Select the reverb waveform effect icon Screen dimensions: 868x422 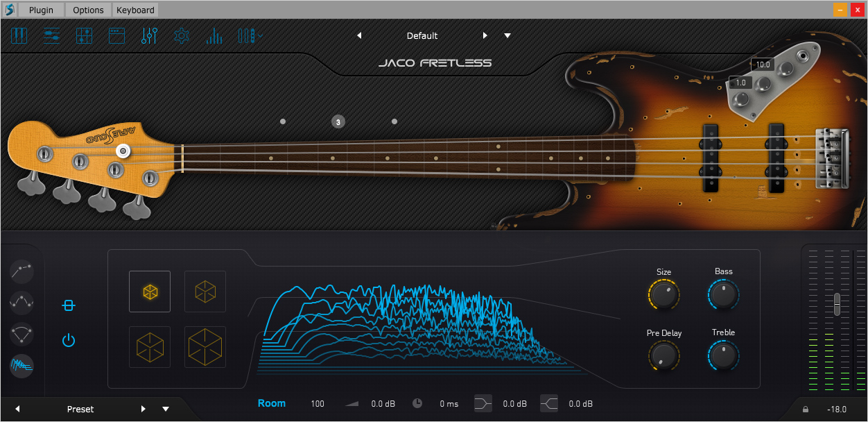click(x=22, y=365)
